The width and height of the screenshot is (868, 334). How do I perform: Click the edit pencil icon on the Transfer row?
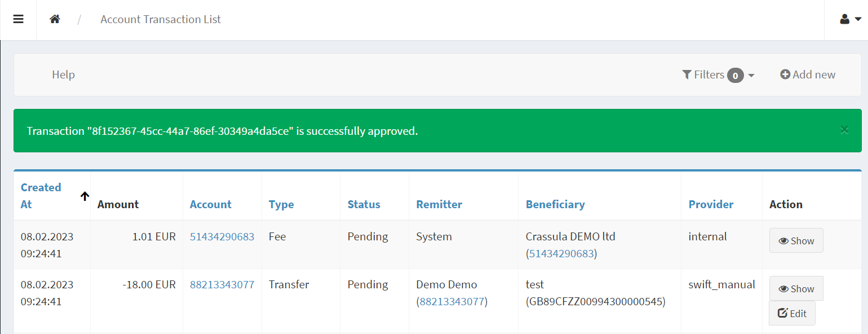coord(782,313)
